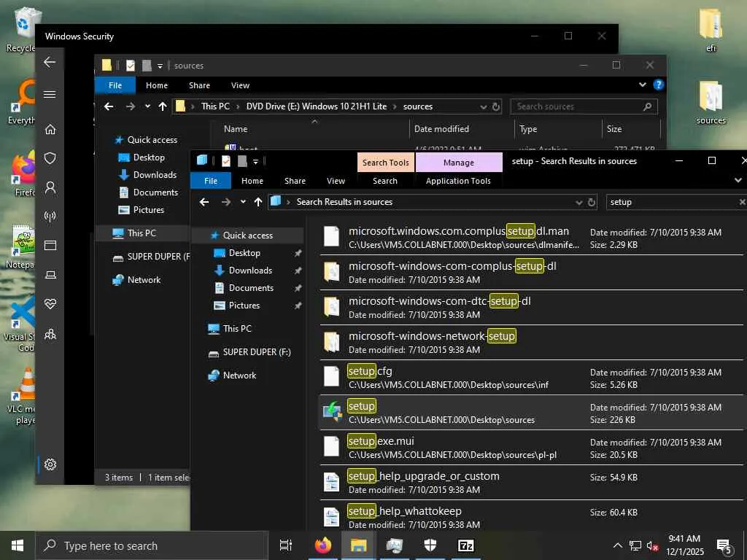Screen dimensions: 747x560
Task: Sort by Date modified column in sources window
Action: 441,129
